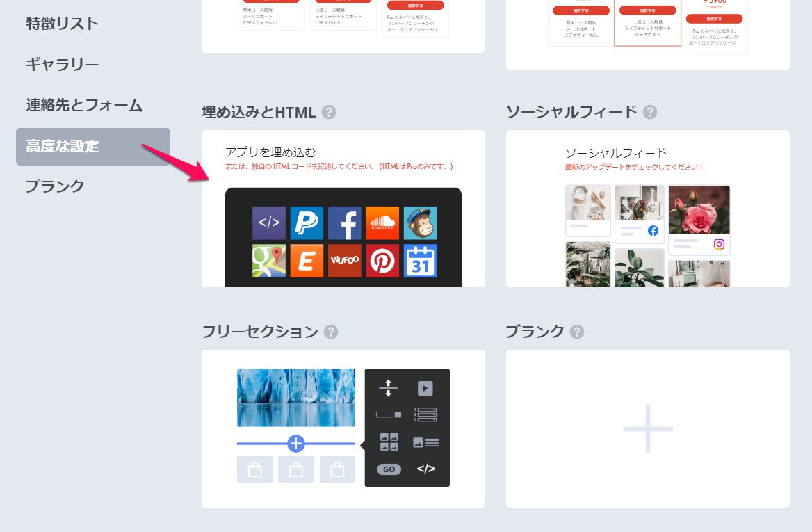The height and width of the screenshot is (532, 812).
Task: Click the Instagram badge in feed preview
Action: coord(719,244)
